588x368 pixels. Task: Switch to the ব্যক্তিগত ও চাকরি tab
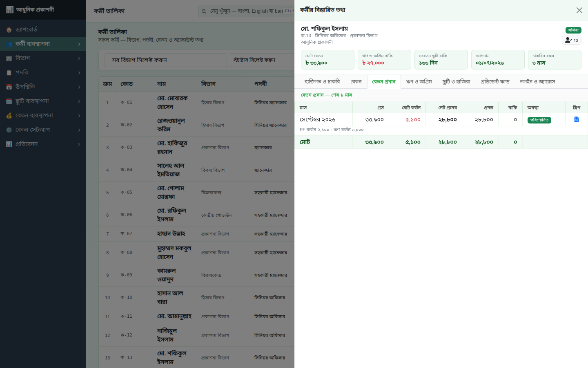322,82
